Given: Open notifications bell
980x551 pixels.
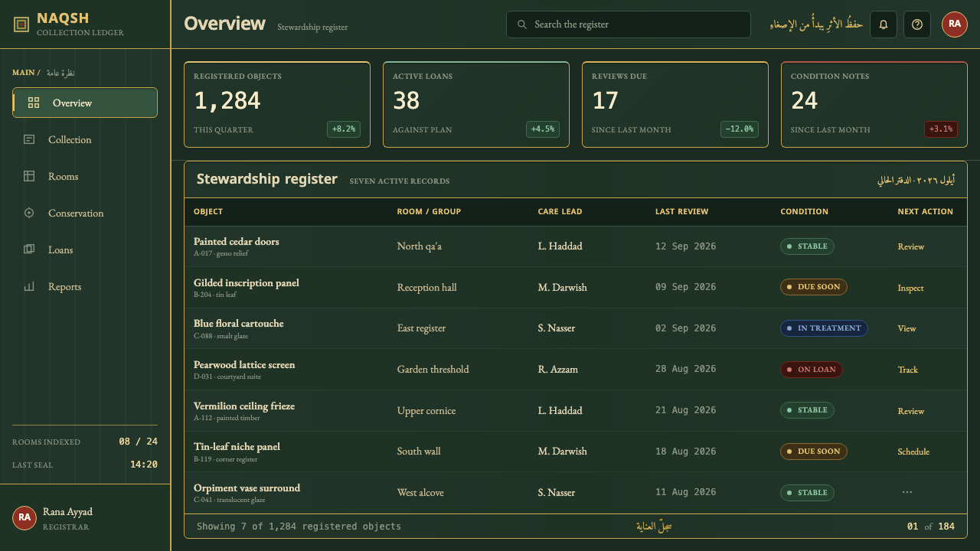Looking at the screenshot, I should 884,24.
